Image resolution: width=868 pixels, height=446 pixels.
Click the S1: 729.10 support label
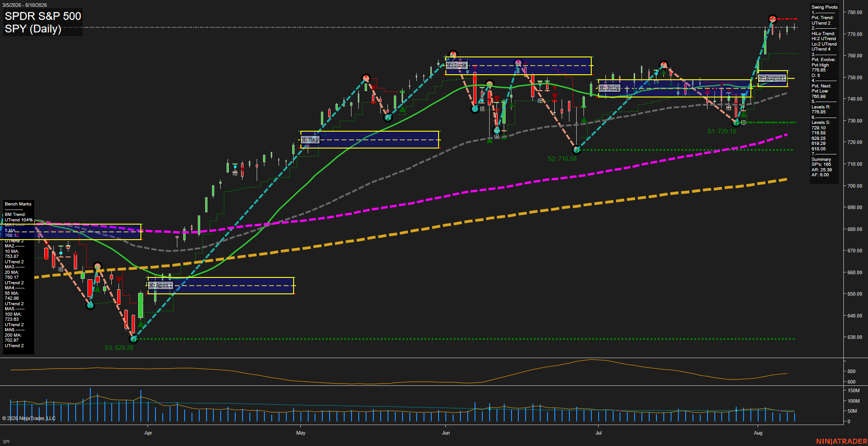[x=721, y=131]
